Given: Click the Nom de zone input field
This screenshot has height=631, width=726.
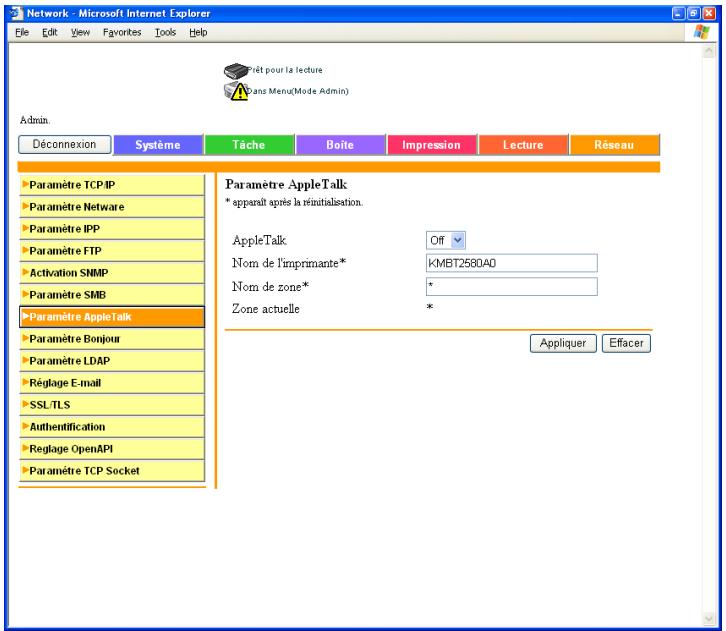Looking at the screenshot, I should pyautogui.click(x=512, y=287).
